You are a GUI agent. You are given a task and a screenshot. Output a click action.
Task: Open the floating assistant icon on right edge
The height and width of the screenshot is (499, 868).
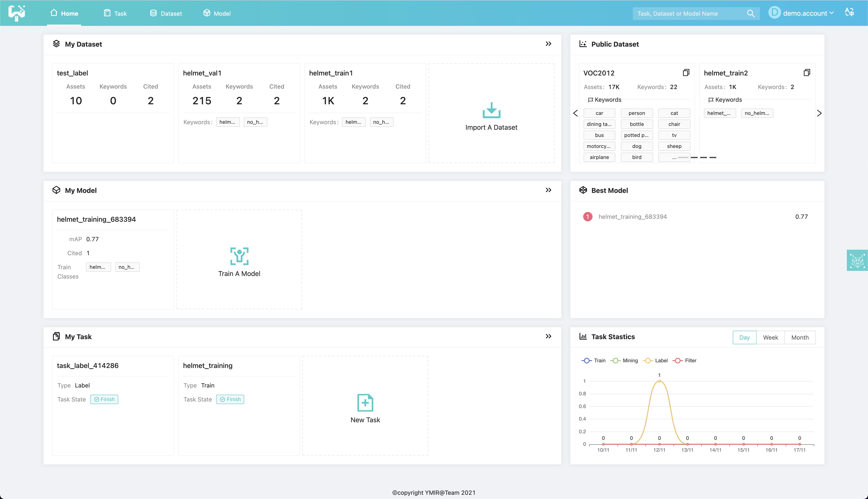[x=857, y=261]
